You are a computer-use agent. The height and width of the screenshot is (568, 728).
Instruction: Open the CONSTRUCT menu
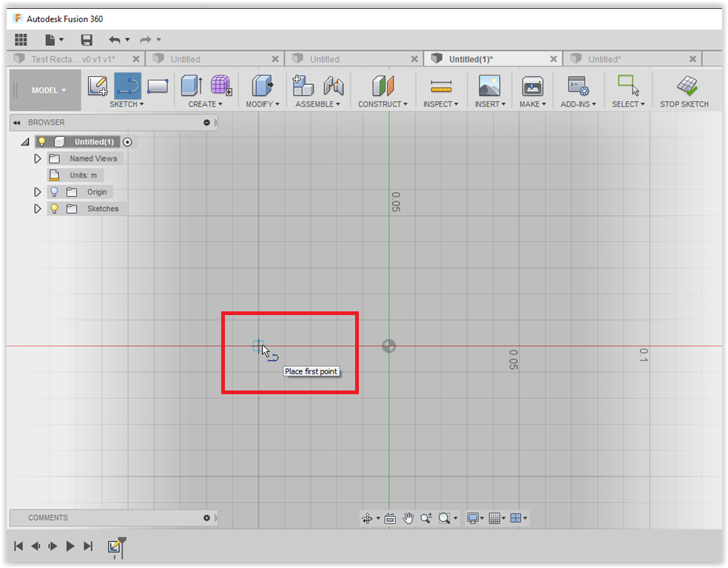(x=382, y=104)
